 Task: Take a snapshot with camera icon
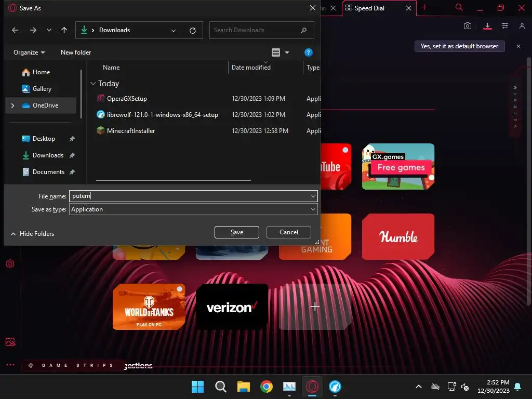point(468,26)
